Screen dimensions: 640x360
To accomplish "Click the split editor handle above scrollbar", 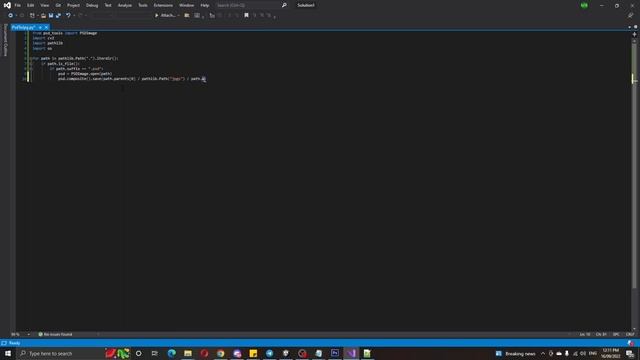I will click(x=634, y=34).
